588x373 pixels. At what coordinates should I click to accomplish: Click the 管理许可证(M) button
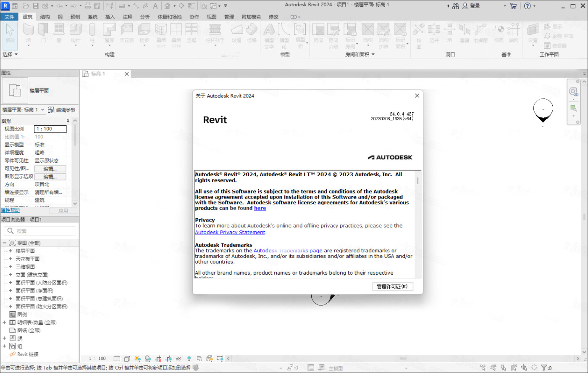tap(392, 286)
